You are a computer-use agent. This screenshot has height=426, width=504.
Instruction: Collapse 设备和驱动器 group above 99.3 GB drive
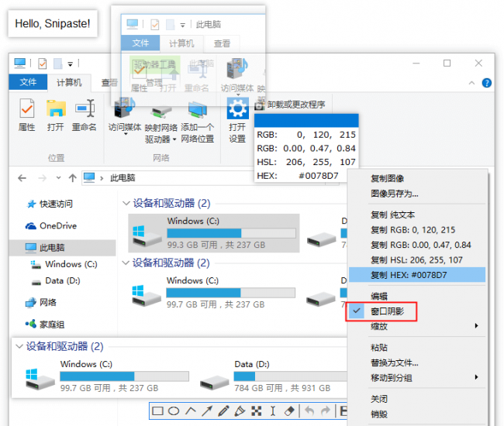click(126, 203)
